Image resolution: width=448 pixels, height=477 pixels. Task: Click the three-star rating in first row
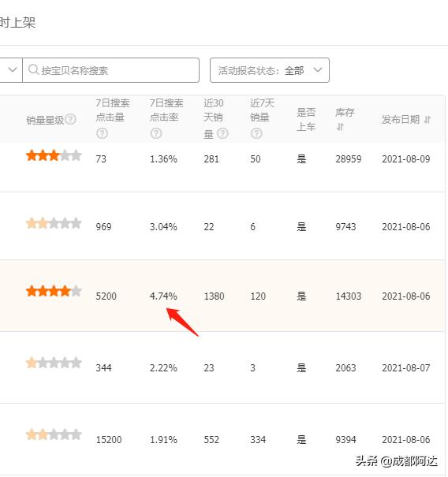pos(54,155)
